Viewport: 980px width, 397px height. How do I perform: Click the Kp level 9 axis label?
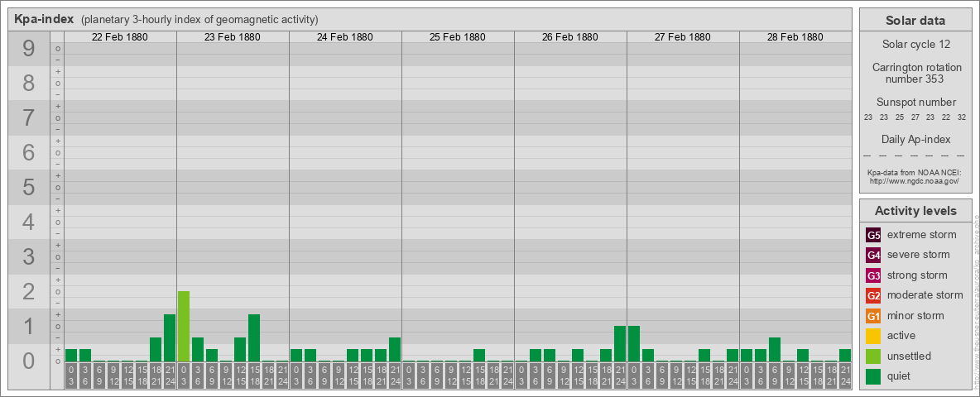29,49
